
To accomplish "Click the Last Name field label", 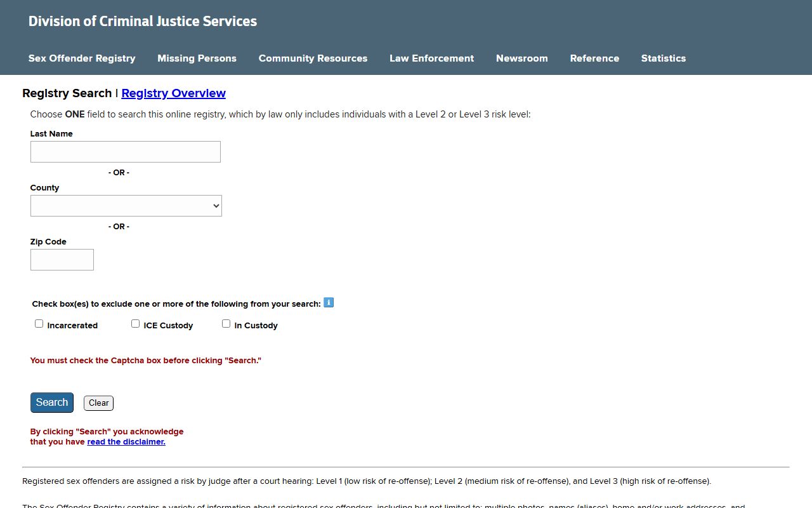I will tap(51, 134).
